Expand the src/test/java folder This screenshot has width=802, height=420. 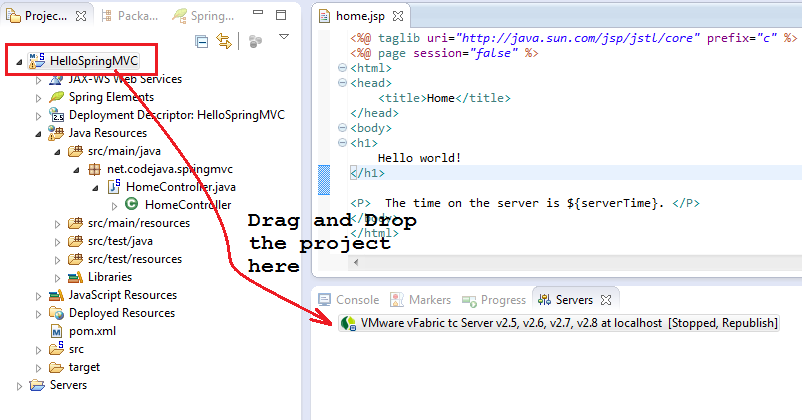click(x=57, y=242)
